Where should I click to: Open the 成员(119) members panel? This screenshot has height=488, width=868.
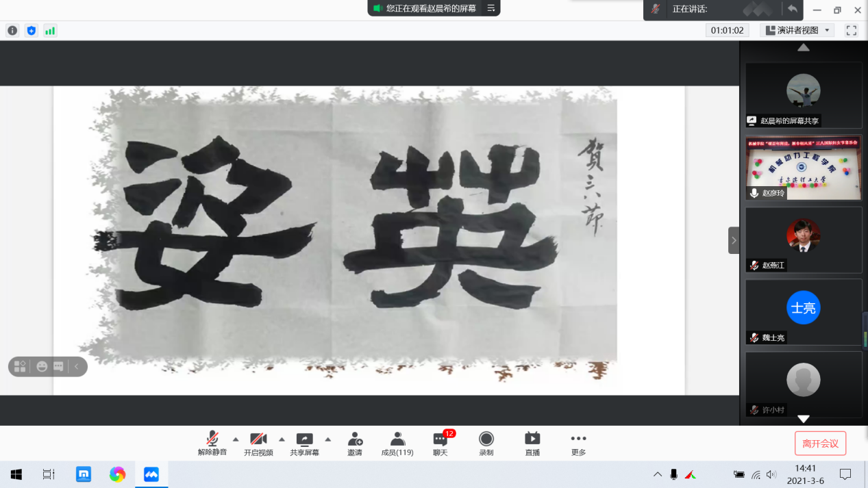[x=397, y=444]
